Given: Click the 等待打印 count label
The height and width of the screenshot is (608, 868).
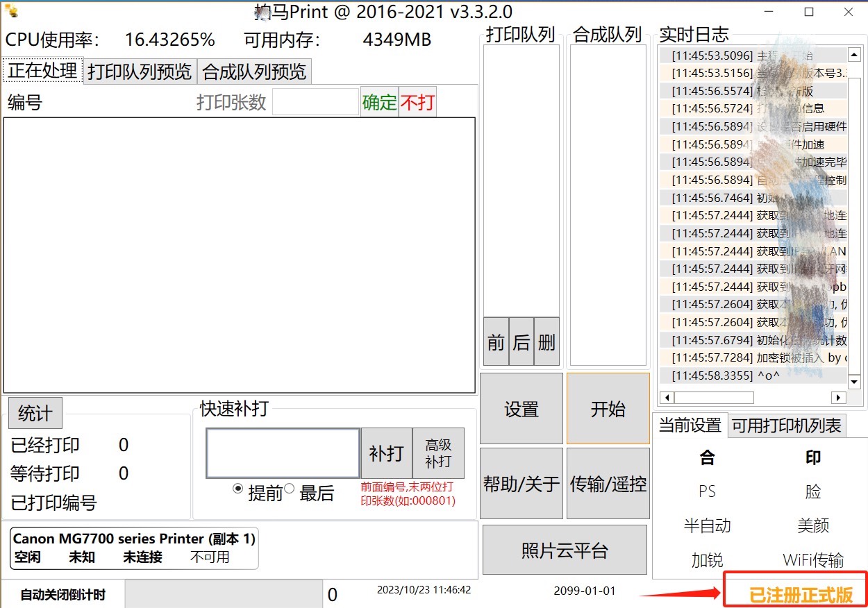Looking at the screenshot, I should (x=45, y=473).
